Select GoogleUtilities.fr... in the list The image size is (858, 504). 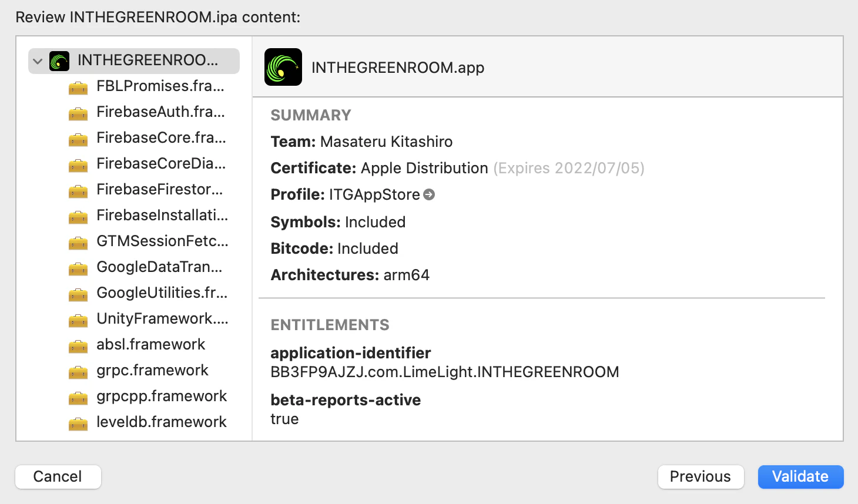pos(162,293)
